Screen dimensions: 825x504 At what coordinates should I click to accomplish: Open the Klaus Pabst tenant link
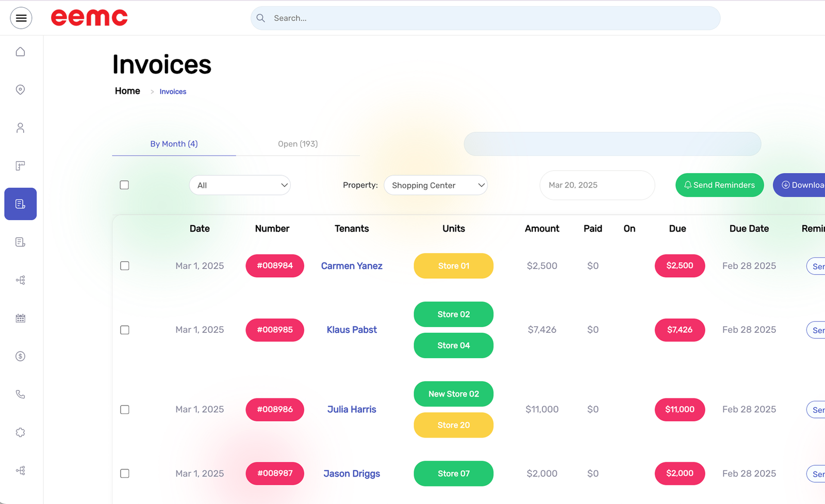[352, 330]
